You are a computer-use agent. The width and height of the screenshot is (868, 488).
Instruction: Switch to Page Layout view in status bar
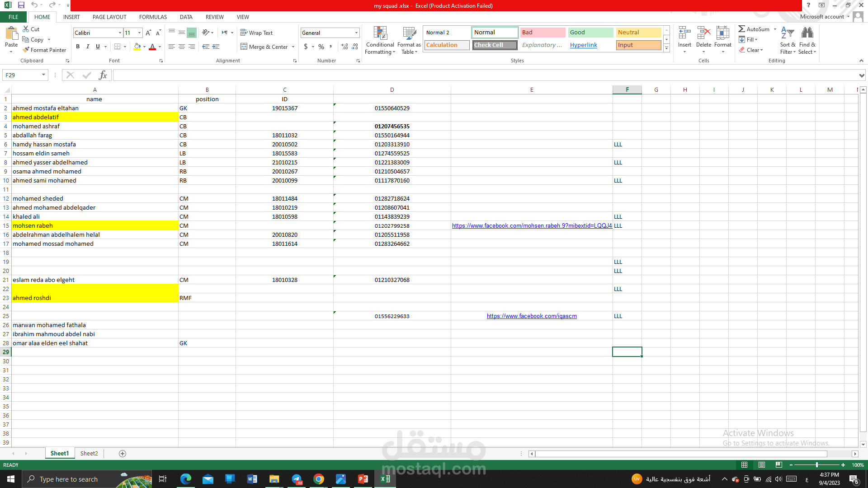[x=762, y=465]
